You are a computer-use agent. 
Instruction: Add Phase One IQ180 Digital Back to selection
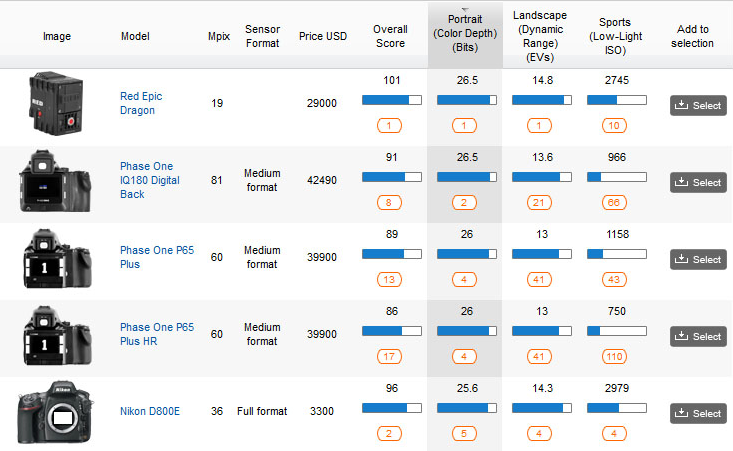coord(697,182)
